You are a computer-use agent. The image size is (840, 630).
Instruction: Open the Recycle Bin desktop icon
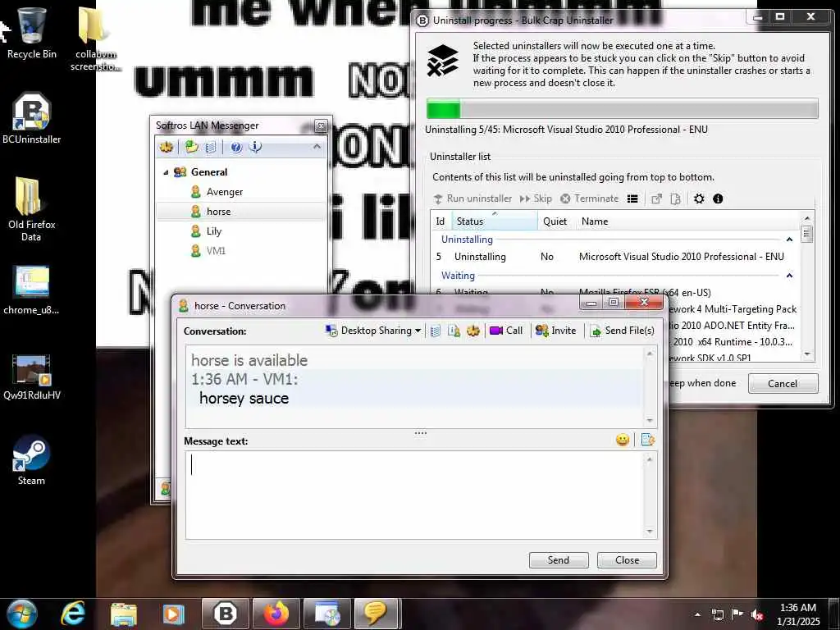click(32, 32)
